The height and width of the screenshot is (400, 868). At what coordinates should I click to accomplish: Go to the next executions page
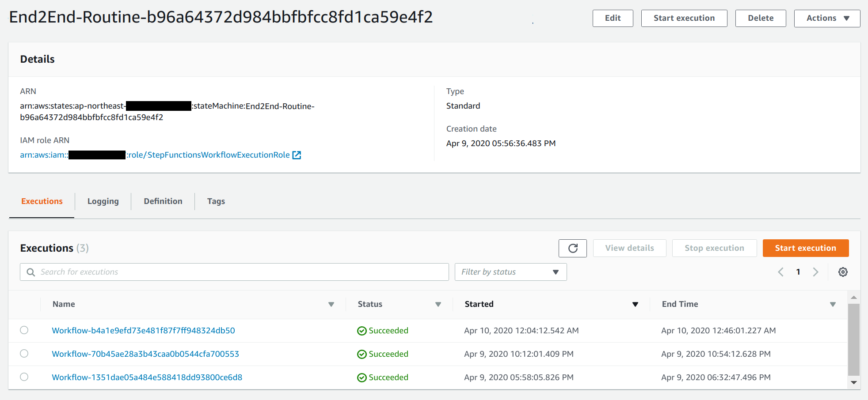point(815,272)
